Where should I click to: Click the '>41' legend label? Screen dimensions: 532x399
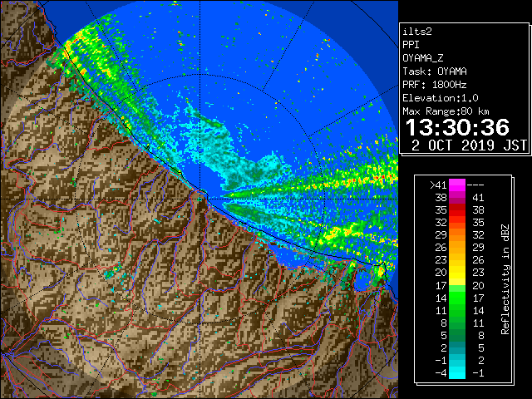438,185
